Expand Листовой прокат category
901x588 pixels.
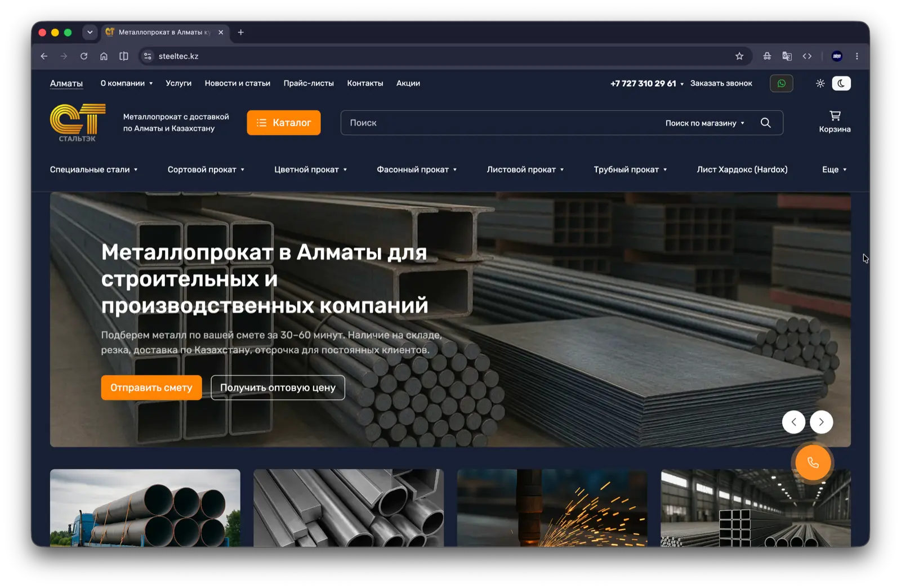point(525,170)
